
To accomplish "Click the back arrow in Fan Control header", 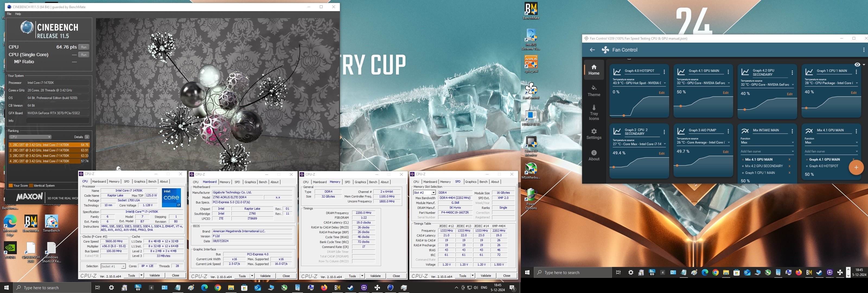I will [592, 50].
